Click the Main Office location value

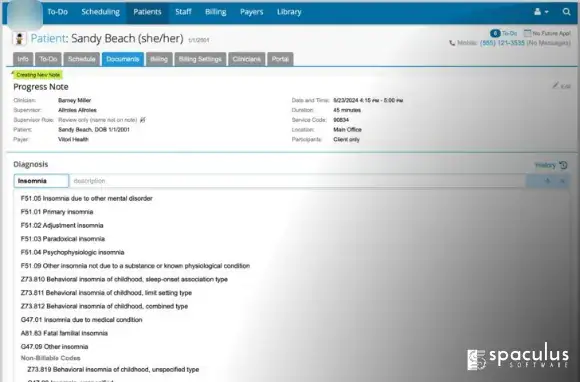(347, 130)
